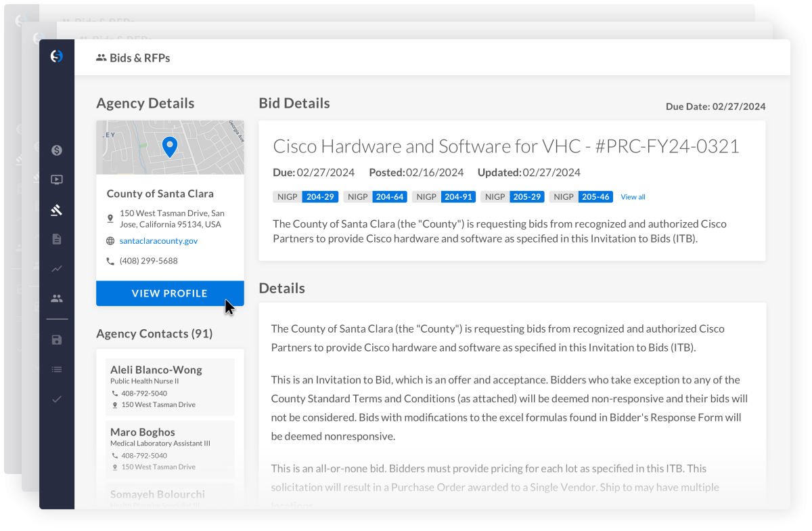This screenshot has height=531, width=812.
Task: Click the app logo at top left
Action: [57, 57]
